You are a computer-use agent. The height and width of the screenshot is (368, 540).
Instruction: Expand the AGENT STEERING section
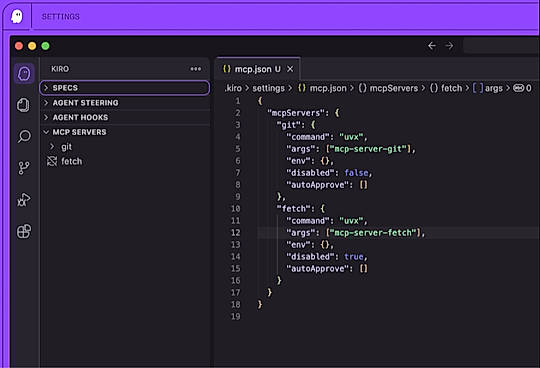click(x=125, y=103)
